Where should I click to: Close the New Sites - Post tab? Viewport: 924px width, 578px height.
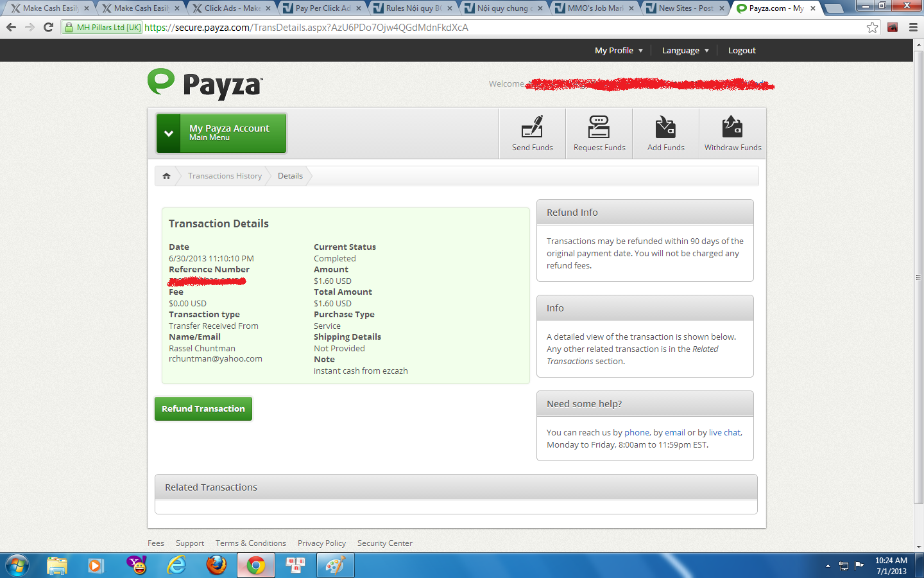[x=723, y=8]
